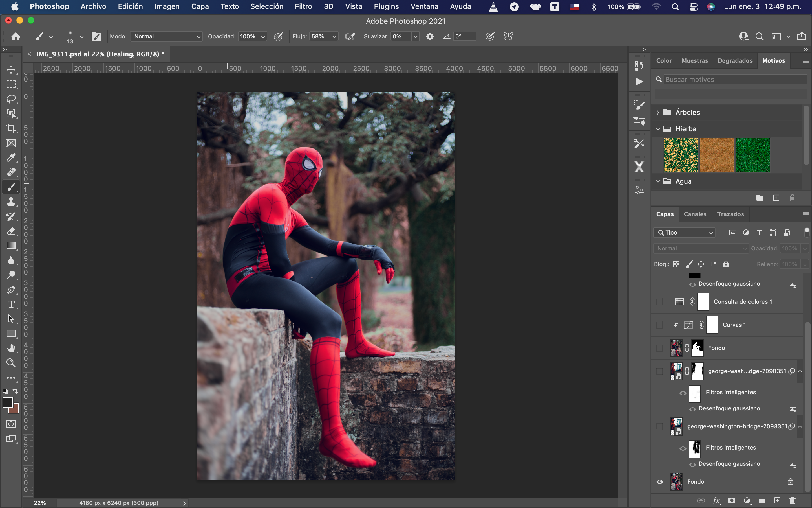Enable airbrush build-up effects
812x508 pixels.
point(350,36)
